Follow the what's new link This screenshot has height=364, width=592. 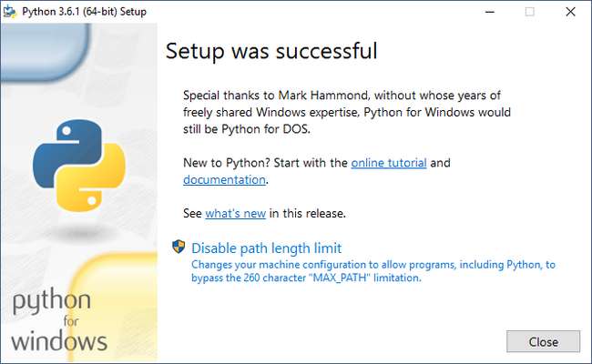(234, 213)
